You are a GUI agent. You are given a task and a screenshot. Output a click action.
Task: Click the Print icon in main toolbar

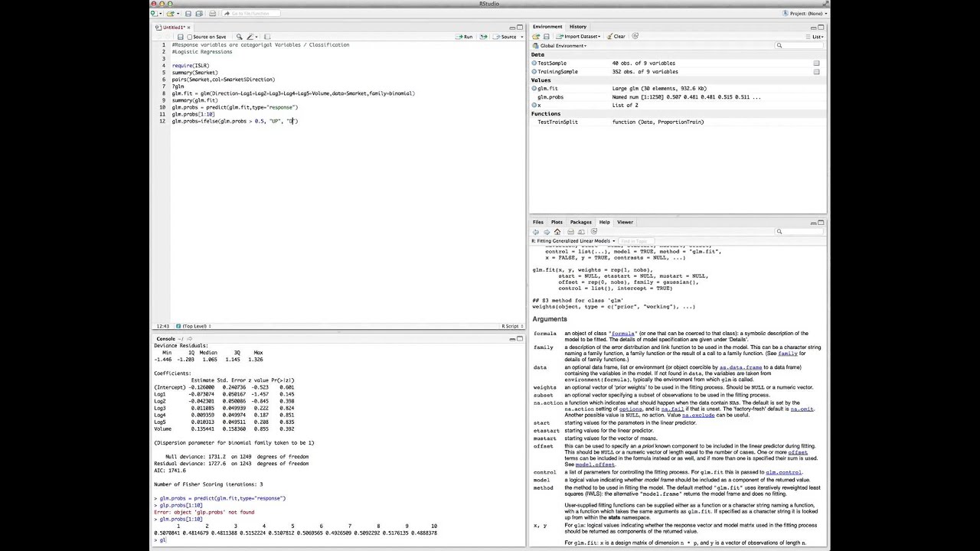(x=212, y=13)
